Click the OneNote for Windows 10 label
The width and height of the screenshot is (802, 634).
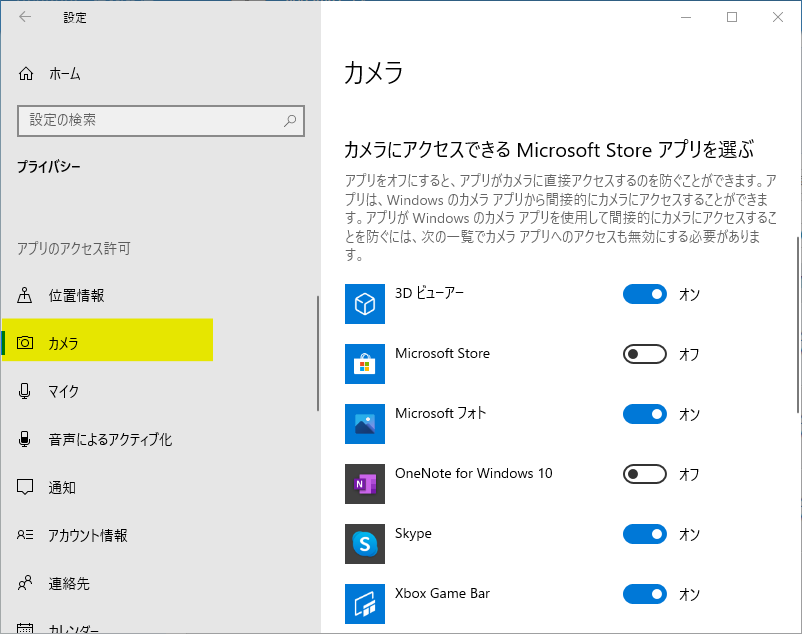point(474,473)
